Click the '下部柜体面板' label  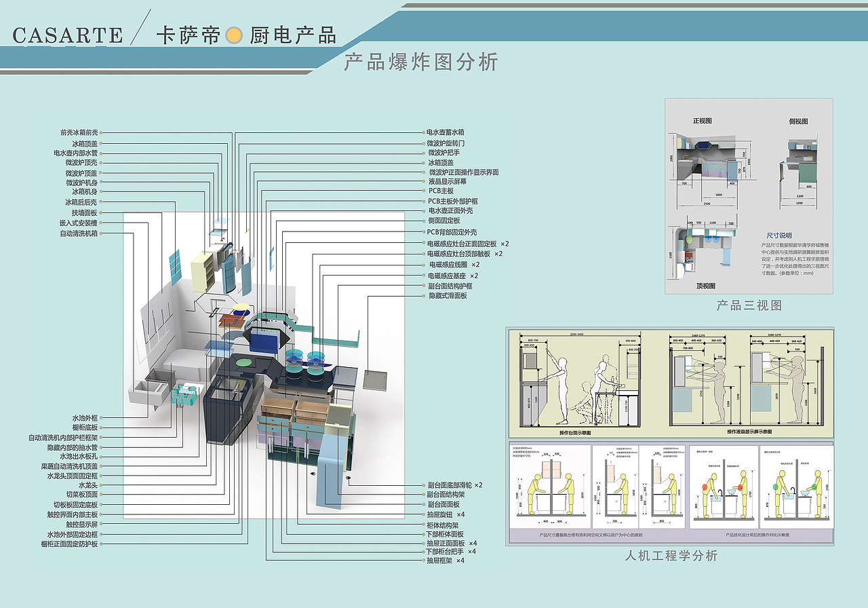(x=446, y=535)
